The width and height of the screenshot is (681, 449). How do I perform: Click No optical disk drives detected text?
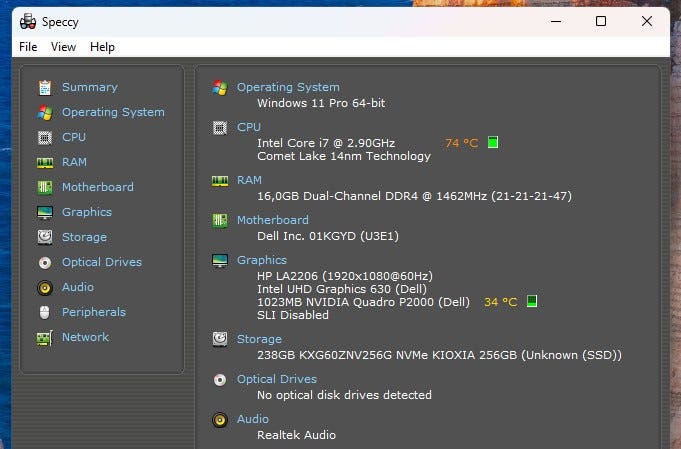(344, 395)
